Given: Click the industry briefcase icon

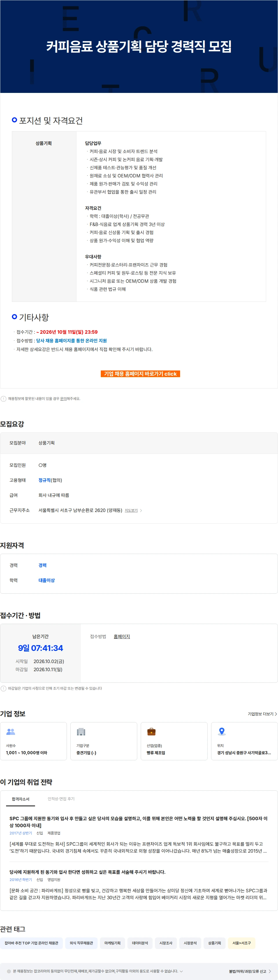Looking at the screenshot, I should tap(151, 731).
